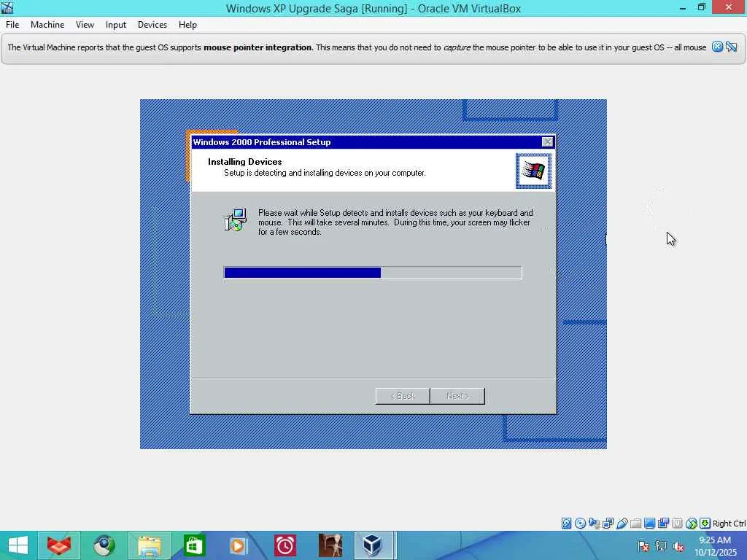Minimize the VirtualBox window
The width and height of the screenshot is (747, 560).
point(683,7)
